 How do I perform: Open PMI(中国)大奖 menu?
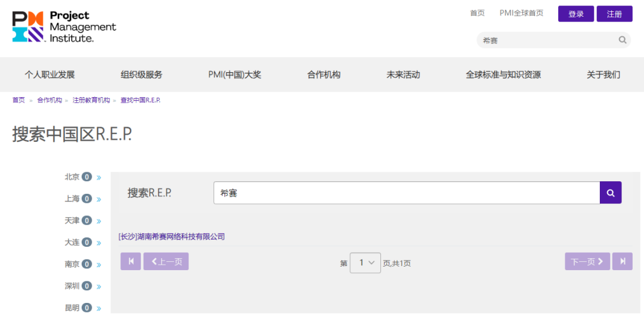tap(234, 75)
